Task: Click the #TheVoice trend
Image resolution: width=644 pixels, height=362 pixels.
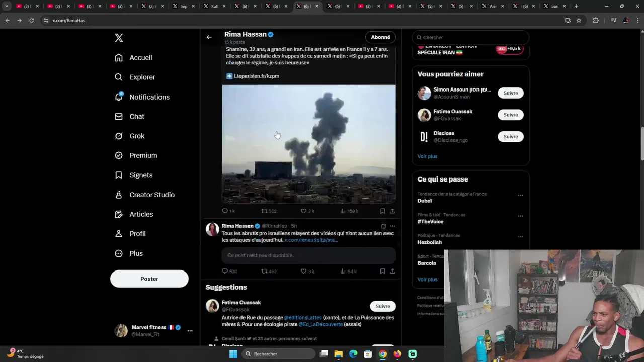Action: click(x=430, y=222)
